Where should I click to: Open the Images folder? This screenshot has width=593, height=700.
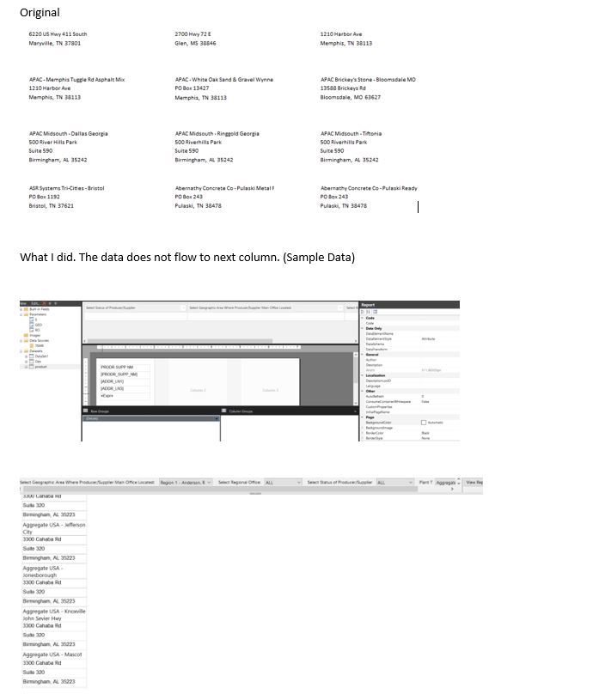tap(32, 335)
